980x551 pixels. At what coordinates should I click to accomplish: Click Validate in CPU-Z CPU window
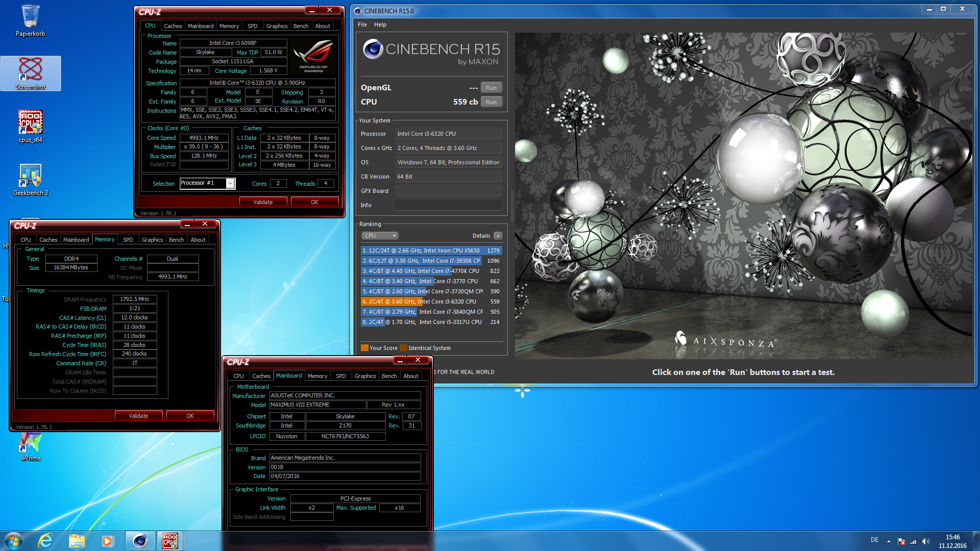pos(263,202)
